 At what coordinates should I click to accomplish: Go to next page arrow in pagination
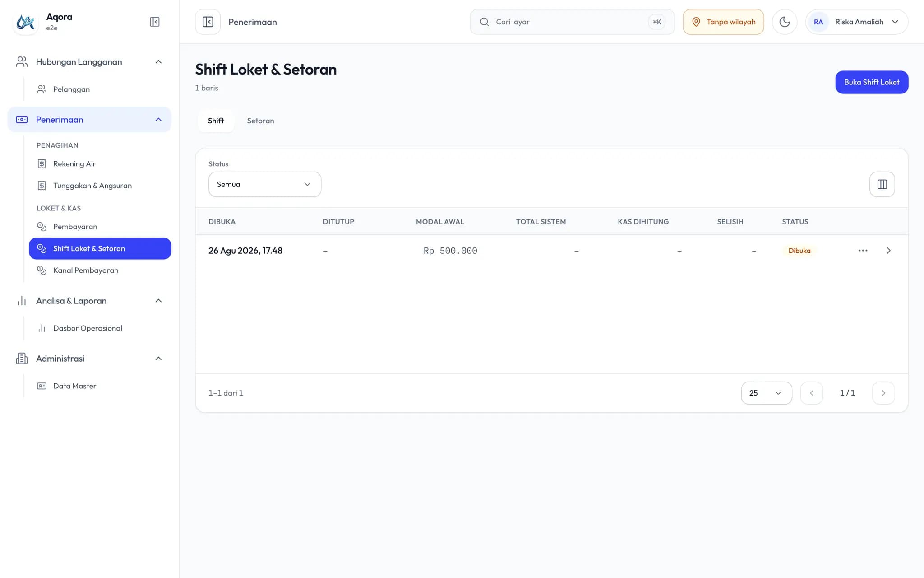click(x=883, y=393)
